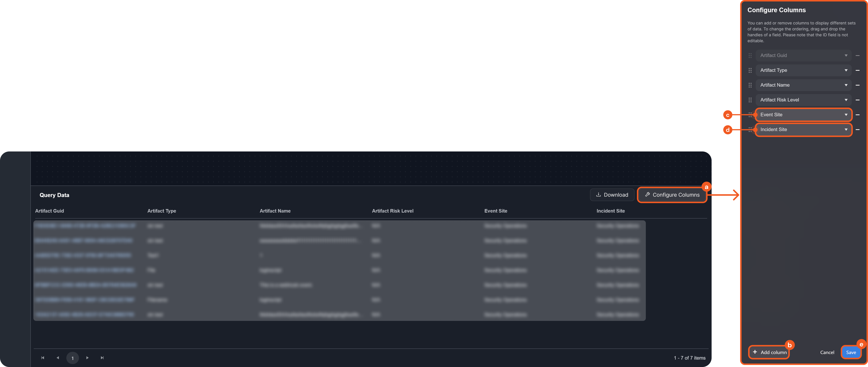Expand the Incident Site dropdown

click(x=803, y=130)
